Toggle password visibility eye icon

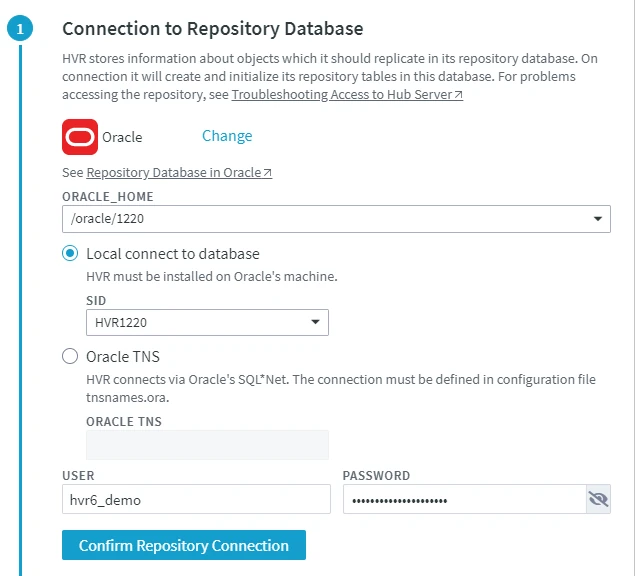[x=598, y=499]
